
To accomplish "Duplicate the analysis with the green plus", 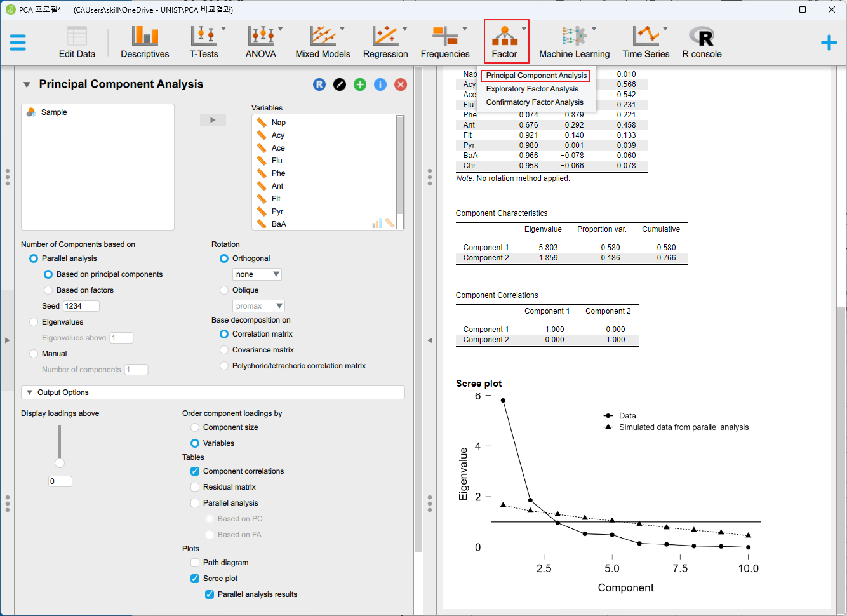I will (x=360, y=84).
